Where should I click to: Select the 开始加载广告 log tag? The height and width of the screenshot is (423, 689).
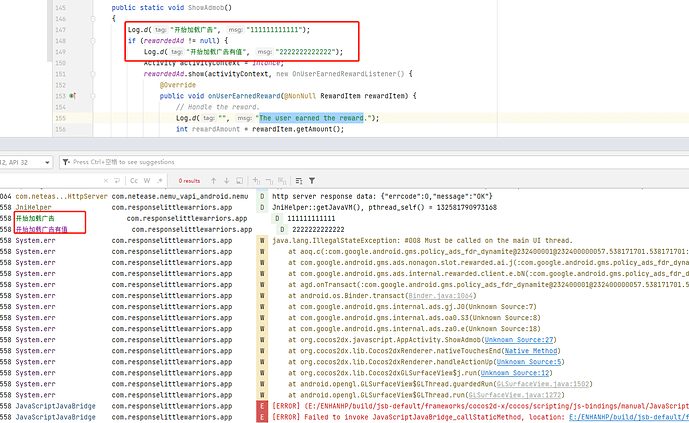pos(35,218)
